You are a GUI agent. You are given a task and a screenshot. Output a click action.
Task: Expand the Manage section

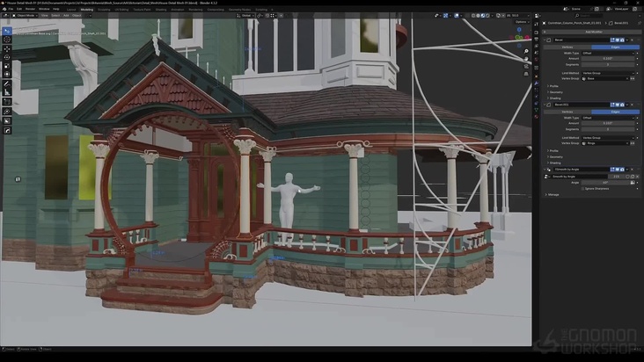pos(553,195)
